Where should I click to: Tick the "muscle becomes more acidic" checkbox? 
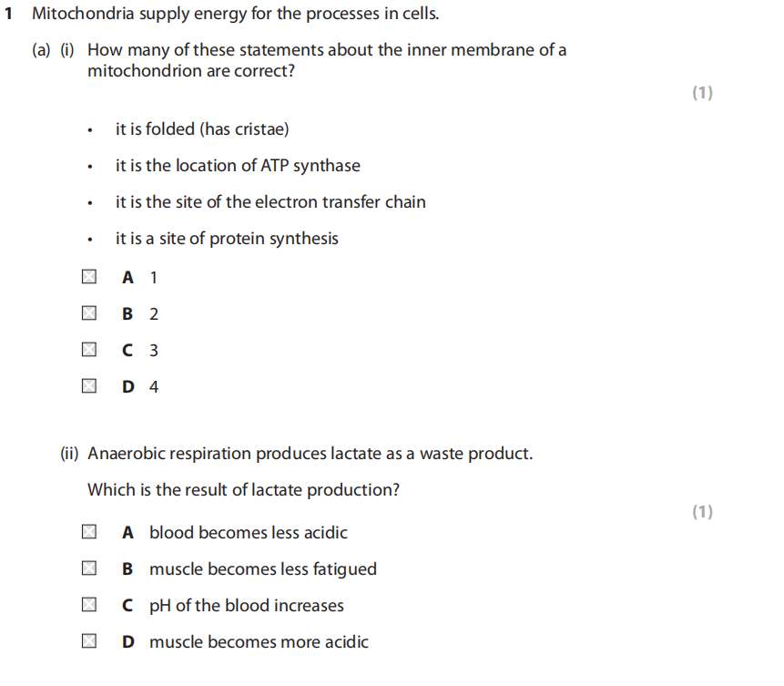87,641
